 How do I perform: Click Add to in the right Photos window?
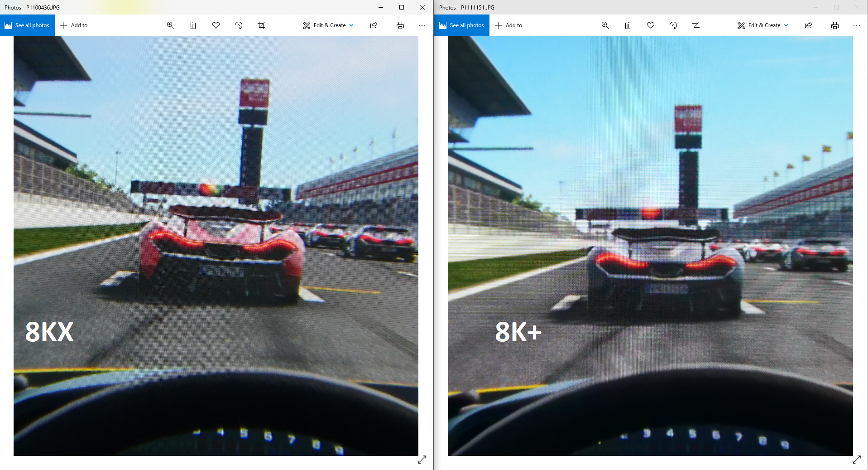[508, 25]
